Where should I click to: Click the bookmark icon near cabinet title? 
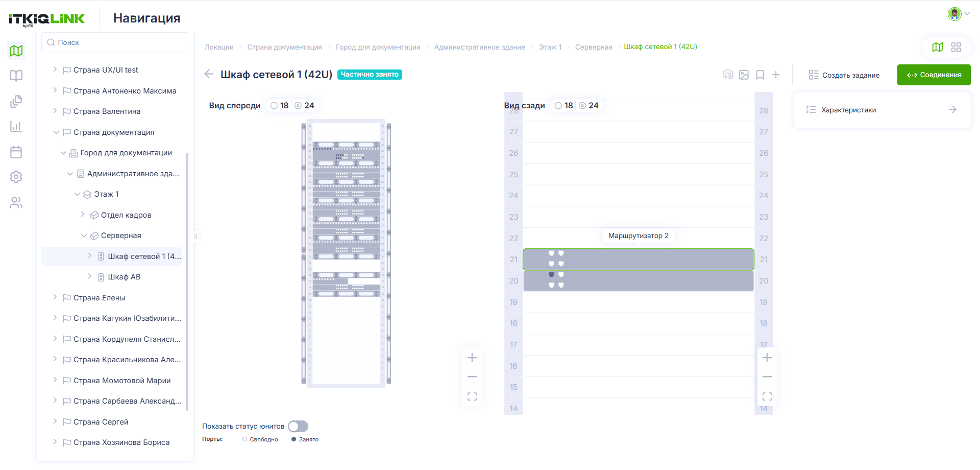760,75
